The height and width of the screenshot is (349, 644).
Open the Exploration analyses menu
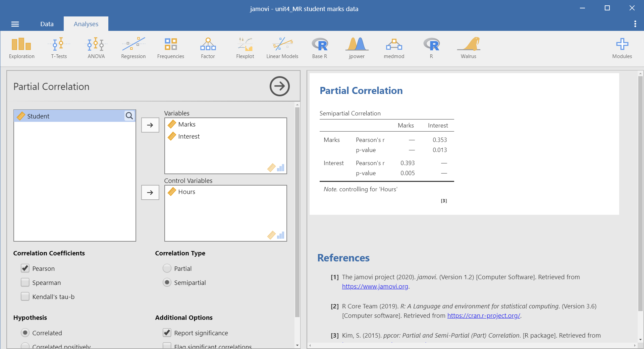coord(21,48)
